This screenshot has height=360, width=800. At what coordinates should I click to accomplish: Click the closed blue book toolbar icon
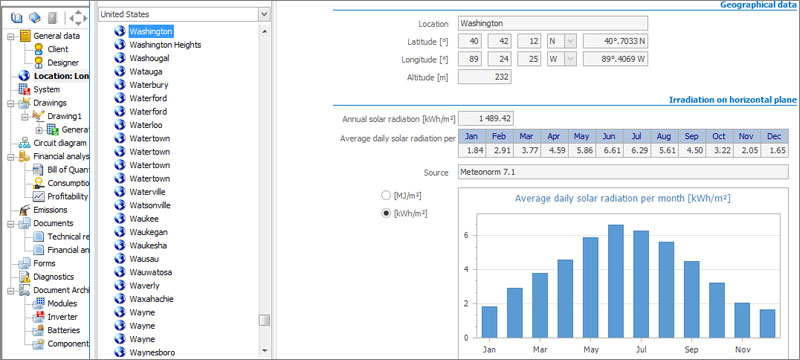tap(35, 18)
